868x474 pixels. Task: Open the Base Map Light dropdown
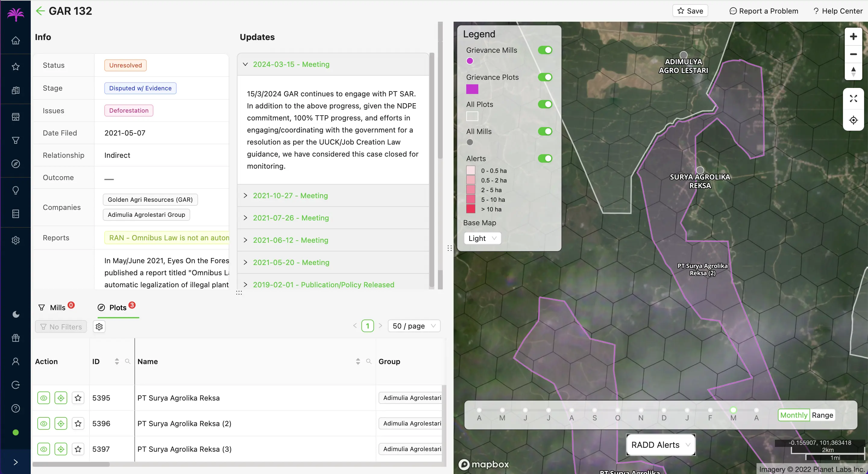pyautogui.click(x=482, y=238)
